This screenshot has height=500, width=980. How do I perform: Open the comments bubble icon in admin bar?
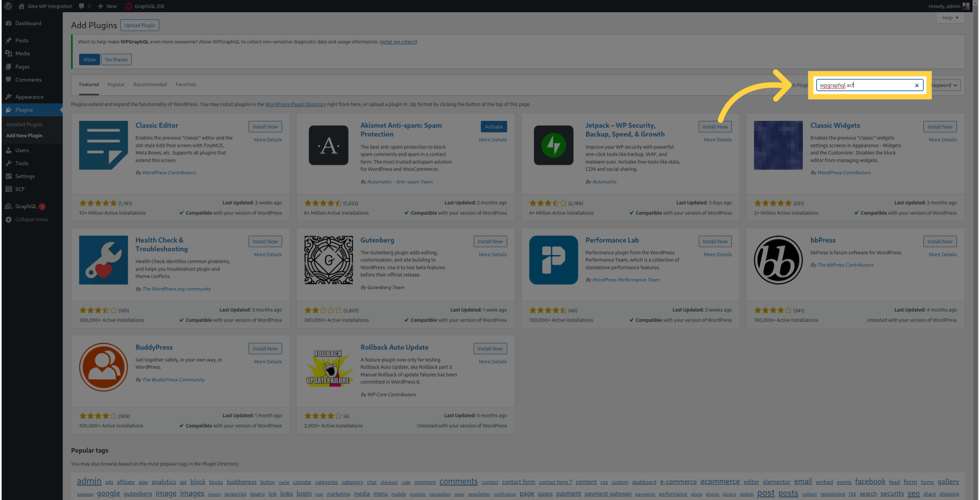click(82, 6)
